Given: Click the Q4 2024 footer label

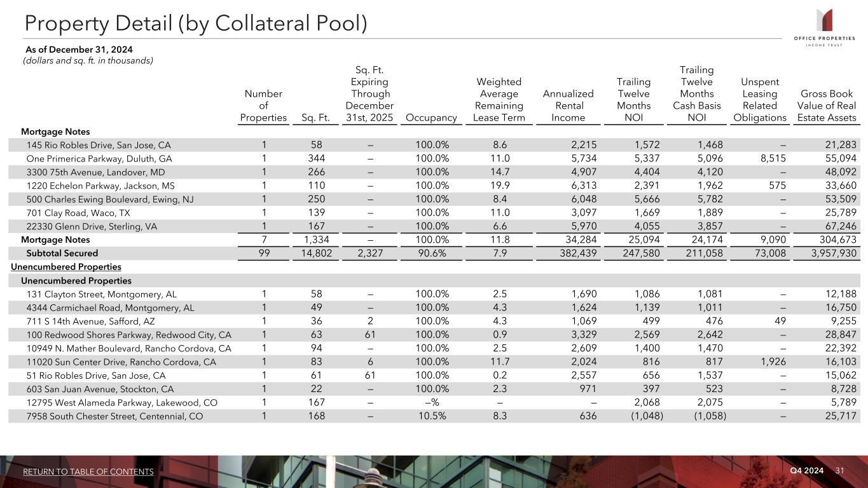Looking at the screenshot, I should click(806, 470).
